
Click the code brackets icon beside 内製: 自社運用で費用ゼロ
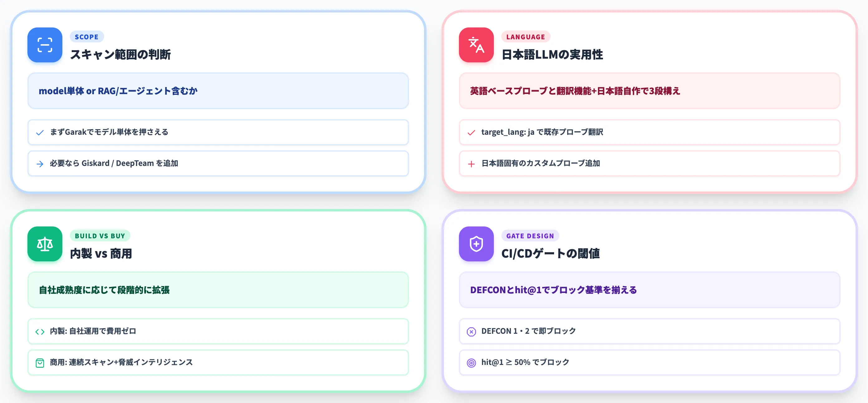click(x=40, y=332)
